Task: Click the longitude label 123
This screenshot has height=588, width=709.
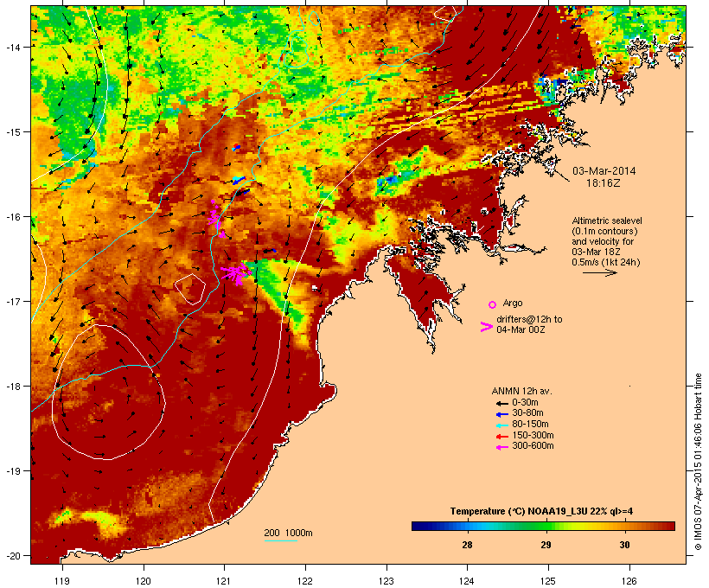Action: click(386, 581)
